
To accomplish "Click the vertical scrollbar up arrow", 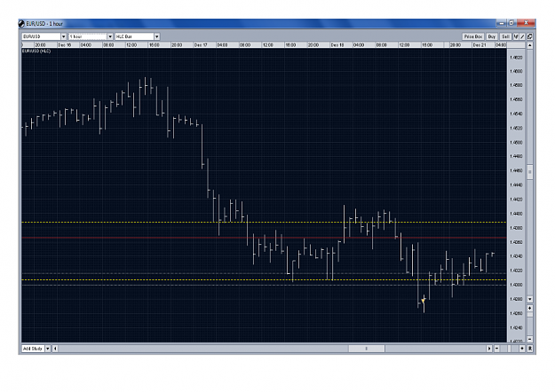I will [x=530, y=45].
